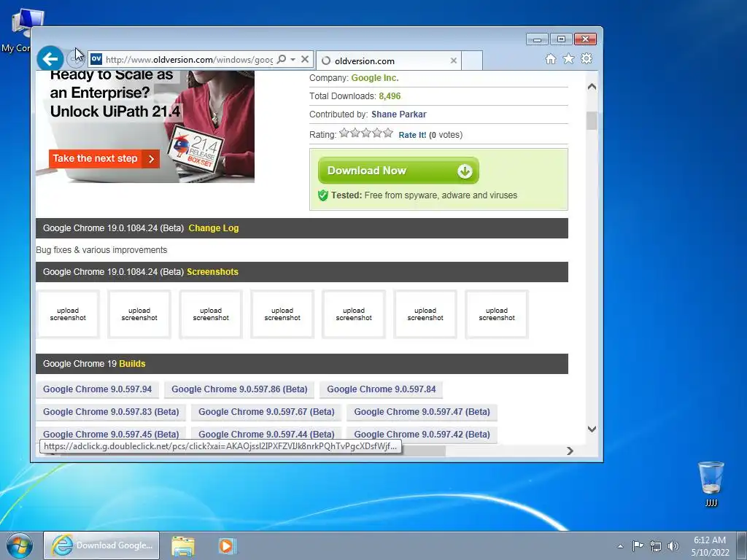Click the address bar URL field
The image size is (747, 560).
point(189,60)
